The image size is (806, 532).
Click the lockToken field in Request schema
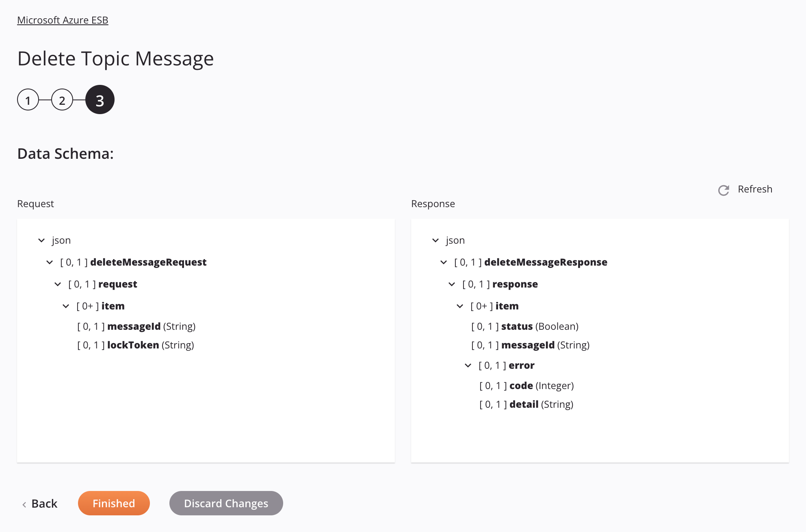pos(132,344)
